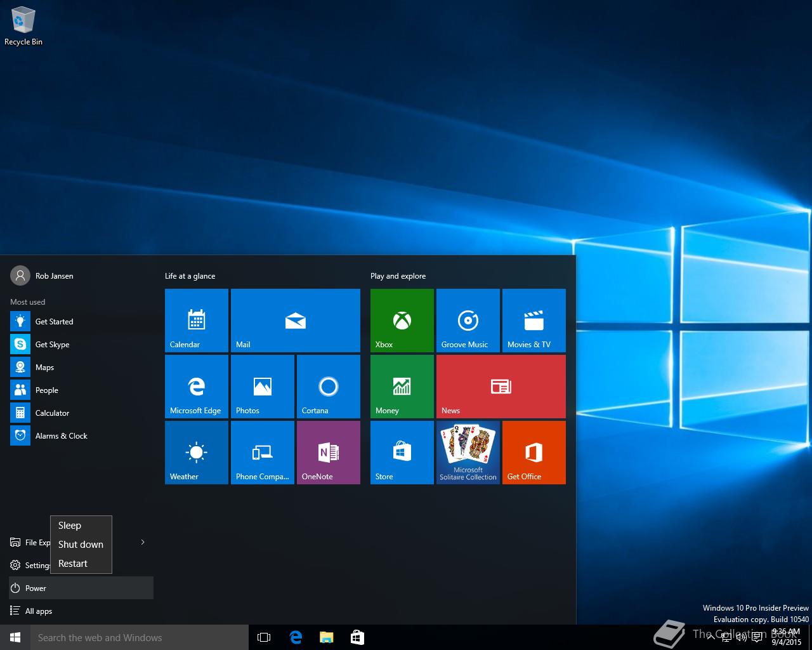Open File Explorer from the taskbar
812x650 pixels.
point(327,637)
